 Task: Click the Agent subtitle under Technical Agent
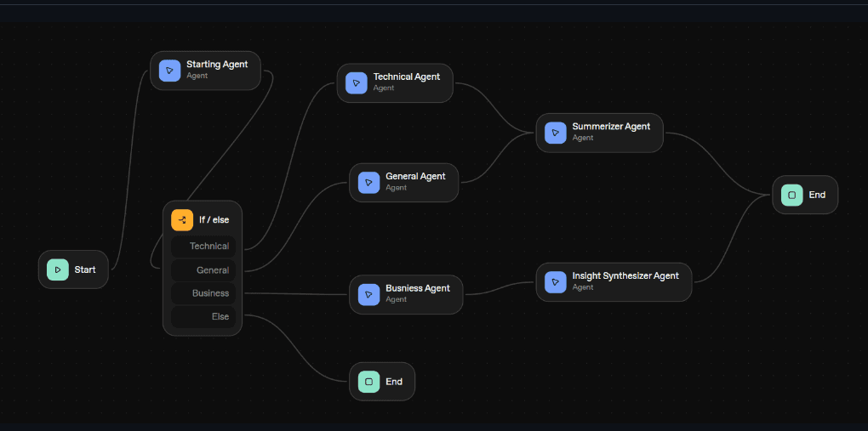click(384, 88)
